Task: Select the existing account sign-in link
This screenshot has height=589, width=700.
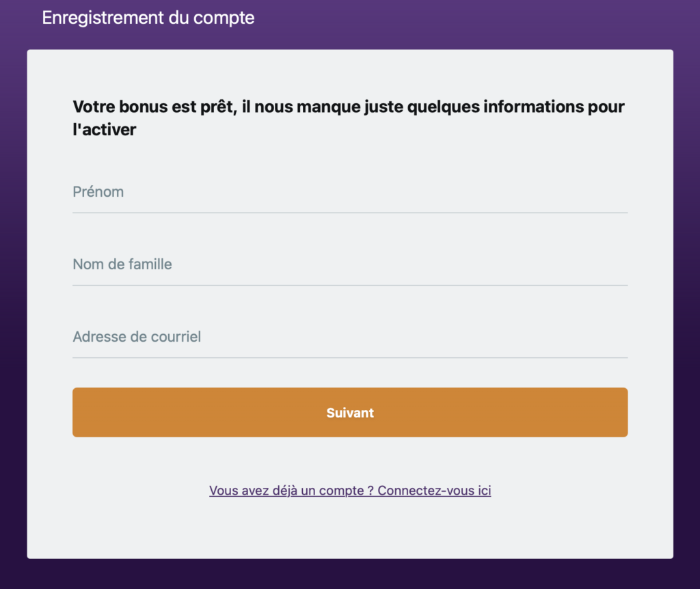Action: click(350, 491)
